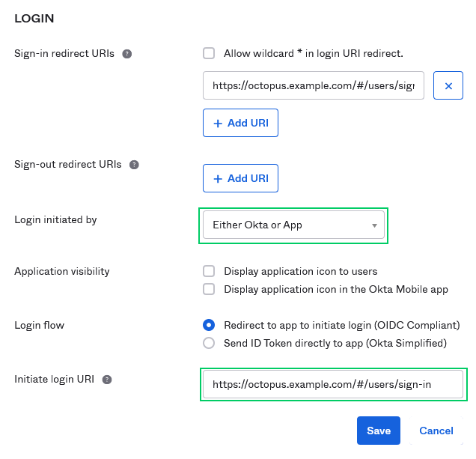Select Send ID Token directly to app

point(210,343)
